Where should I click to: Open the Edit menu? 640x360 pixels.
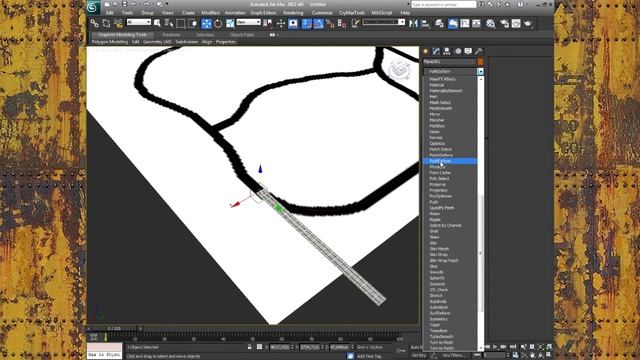pyautogui.click(x=109, y=13)
